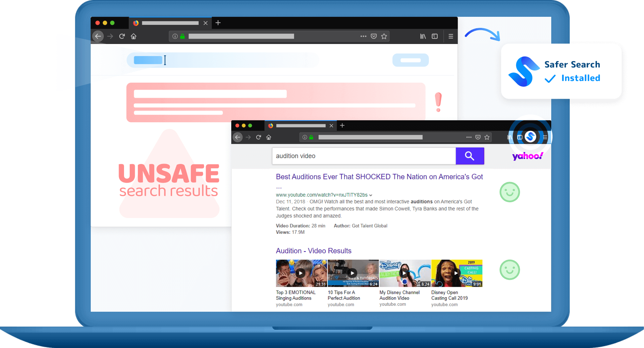Open the 'Top 3 EMOTIONAL Singing Auditions' title
Image resolution: width=644 pixels, height=348 pixels.
(x=296, y=295)
